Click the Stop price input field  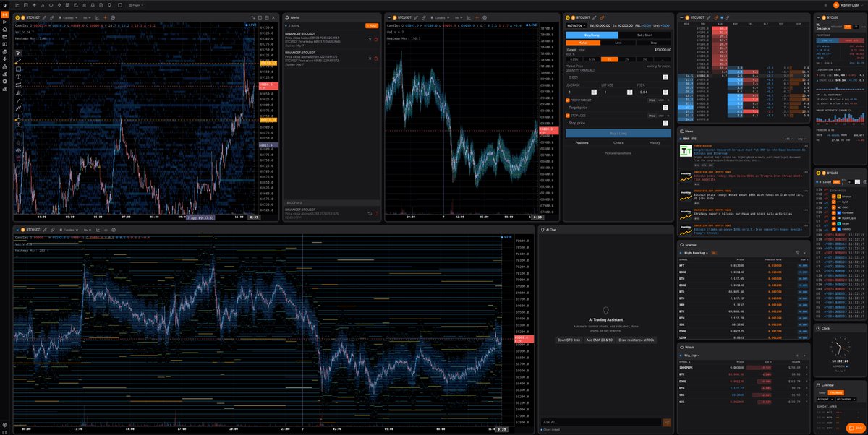coord(618,123)
